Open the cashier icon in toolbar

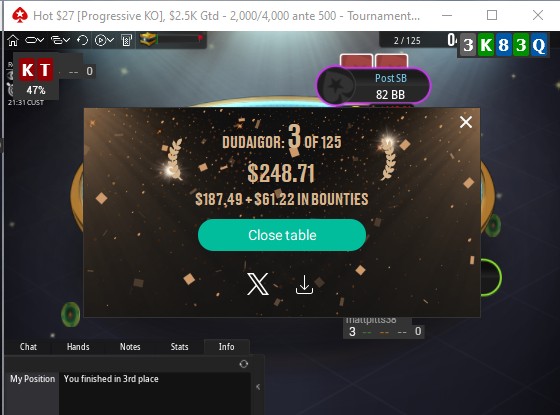coord(127,40)
